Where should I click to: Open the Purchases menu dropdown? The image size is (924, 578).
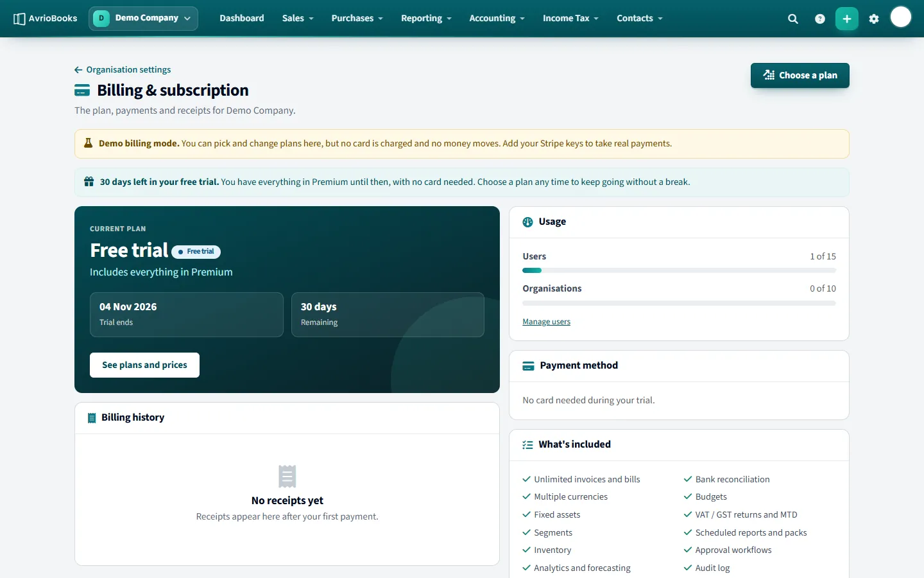pos(357,19)
